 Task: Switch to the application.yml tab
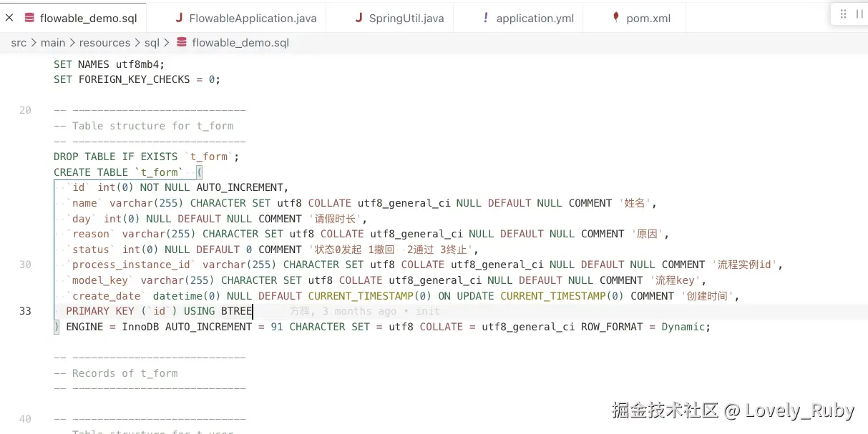527,18
